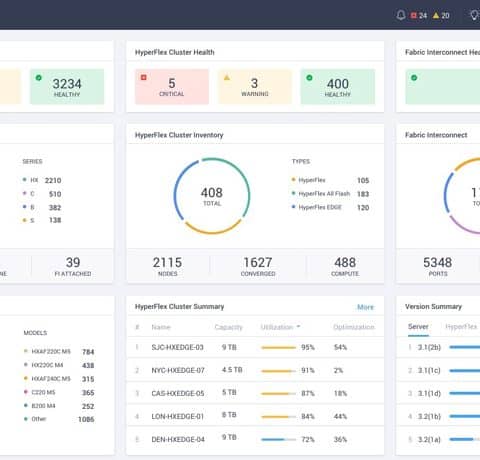Select the HX series legend entry
The height and width of the screenshot is (460, 480).
(x=42, y=180)
